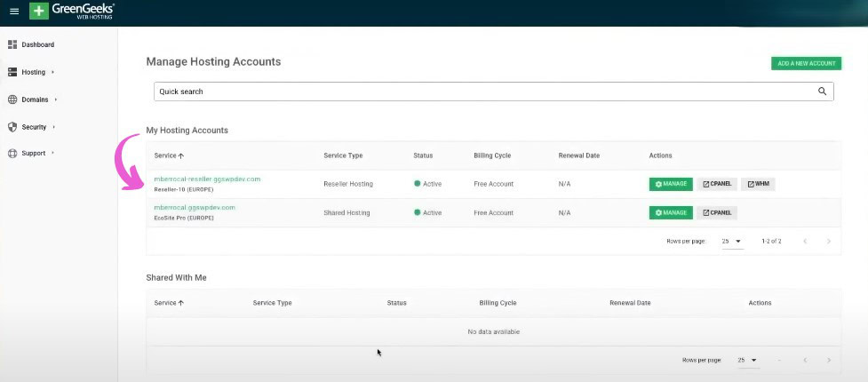Click Add a New Account button
This screenshot has height=382, width=868.
(806, 63)
